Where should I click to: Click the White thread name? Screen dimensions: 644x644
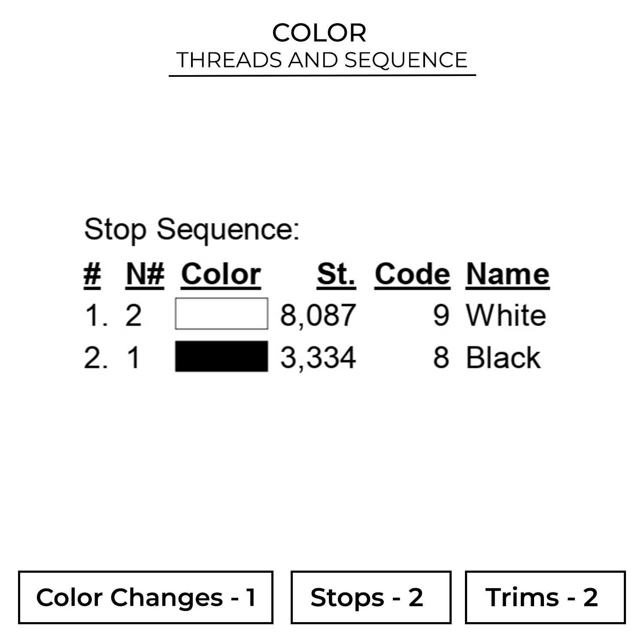[506, 315]
